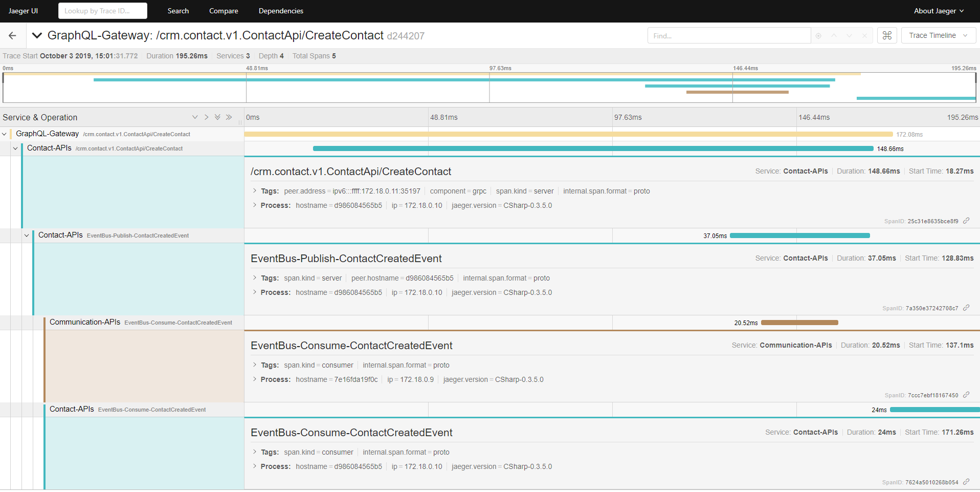
Task: Select the 37.05ms EventBus-Publish span bar
Action: (800, 236)
